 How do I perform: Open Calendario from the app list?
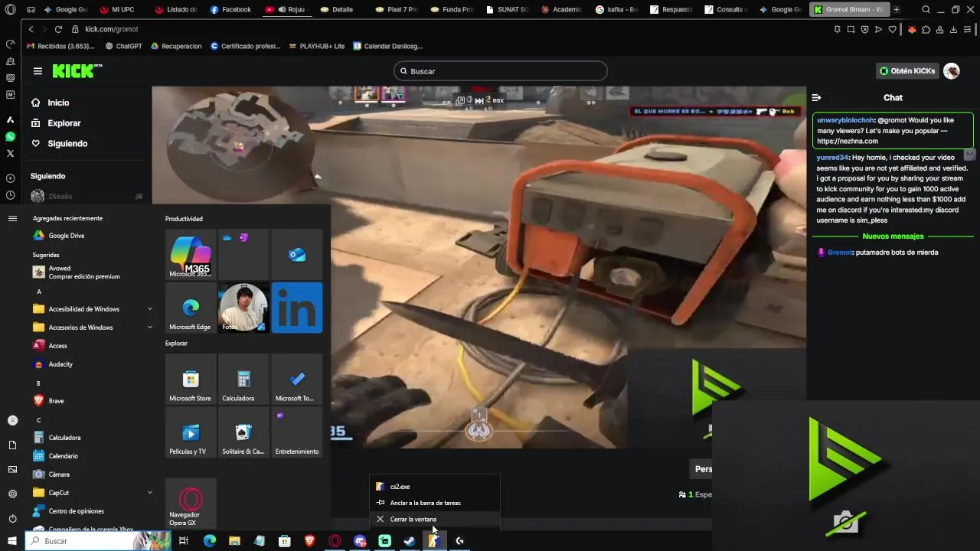[x=93, y=456]
